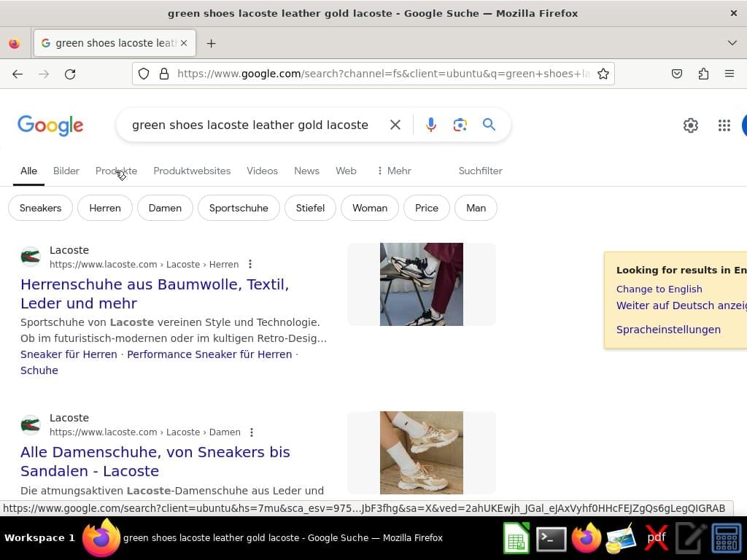747x560 pixels.
Task: Open the News tab
Action: pos(306,171)
